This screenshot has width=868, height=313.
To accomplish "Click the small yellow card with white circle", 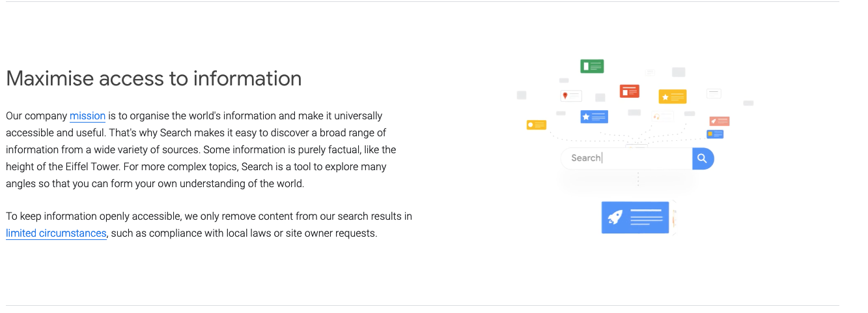I will (537, 125).
